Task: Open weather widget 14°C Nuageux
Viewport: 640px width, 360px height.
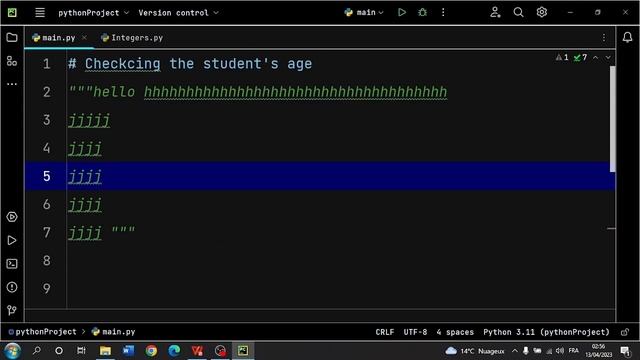Action: (475, 351)
